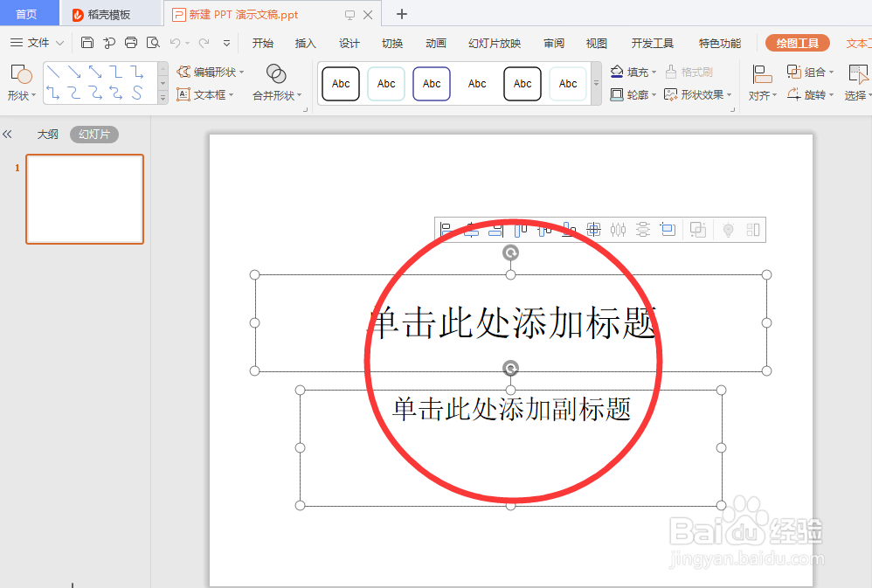Screen dimensions: 872x588
Task: Align objects left on the floating toolbar
Action: pyautogui.click(x=446, y=229)
